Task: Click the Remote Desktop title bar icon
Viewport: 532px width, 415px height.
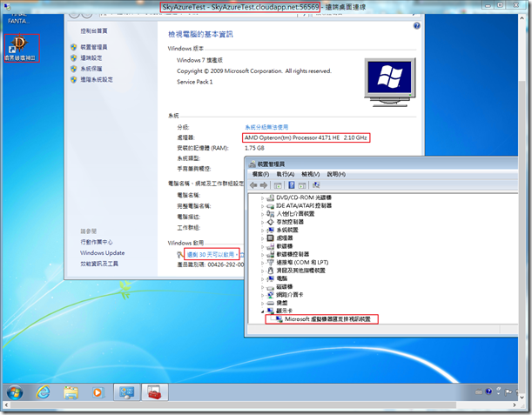Action: [x=7, y=6]
